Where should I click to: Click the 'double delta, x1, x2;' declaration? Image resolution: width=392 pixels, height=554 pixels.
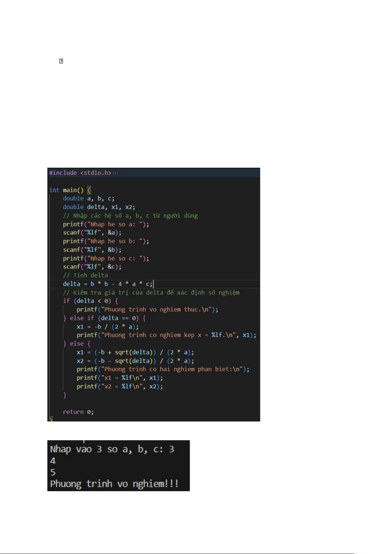click(x=99, y=207)
